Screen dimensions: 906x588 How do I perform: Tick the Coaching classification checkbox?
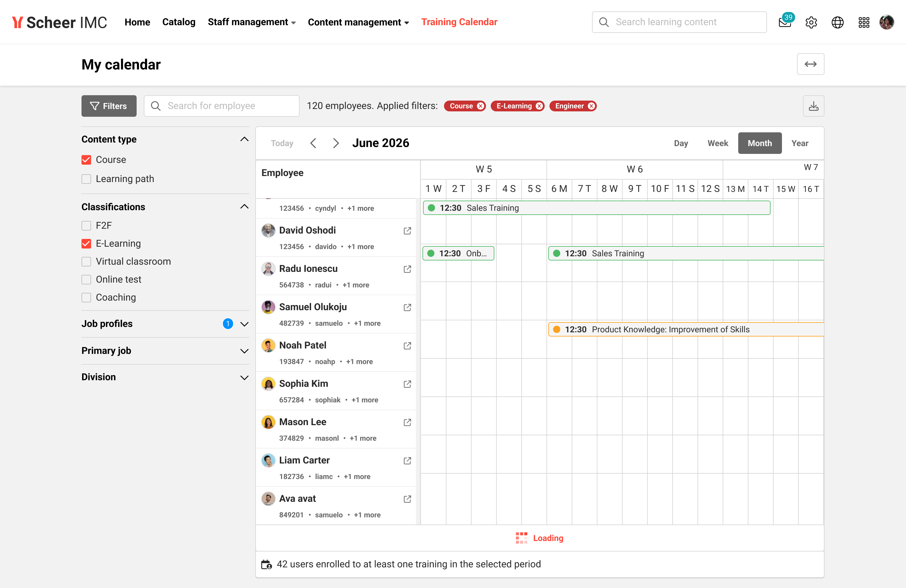[86, 297]
